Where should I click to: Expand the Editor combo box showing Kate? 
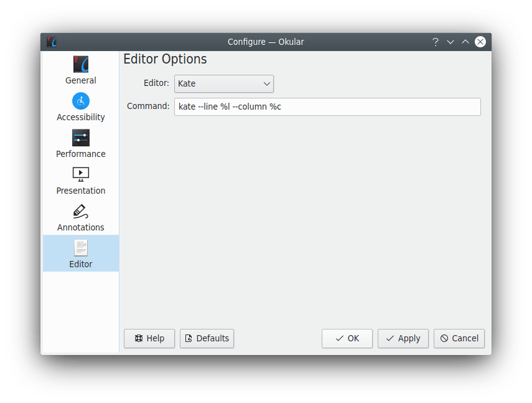click(x=224, y=83)
